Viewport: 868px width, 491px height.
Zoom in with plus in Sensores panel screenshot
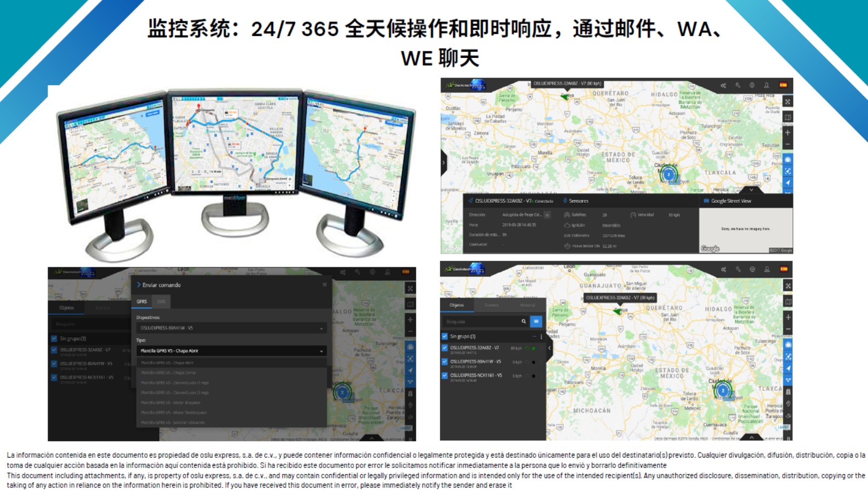coord(788,132)
